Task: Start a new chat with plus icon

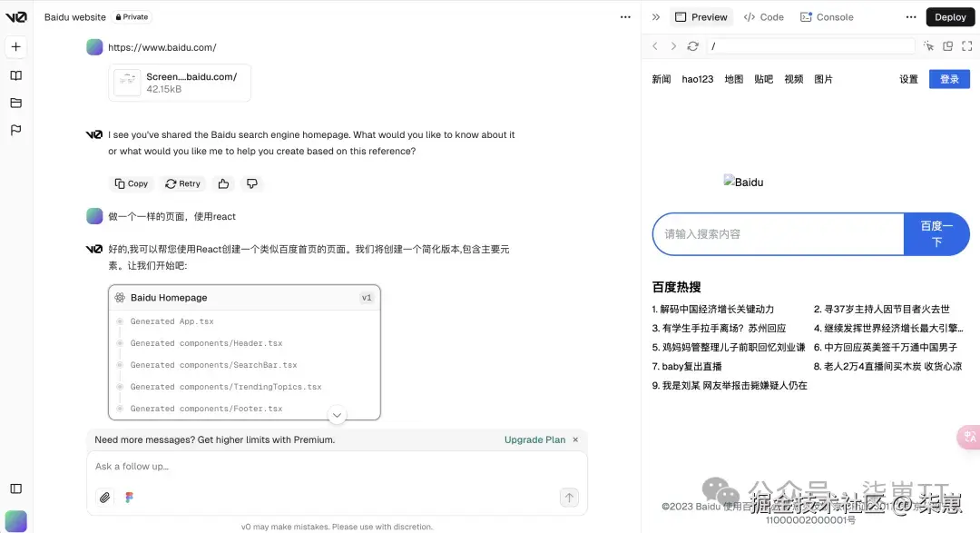Action: tap(16, 46)
